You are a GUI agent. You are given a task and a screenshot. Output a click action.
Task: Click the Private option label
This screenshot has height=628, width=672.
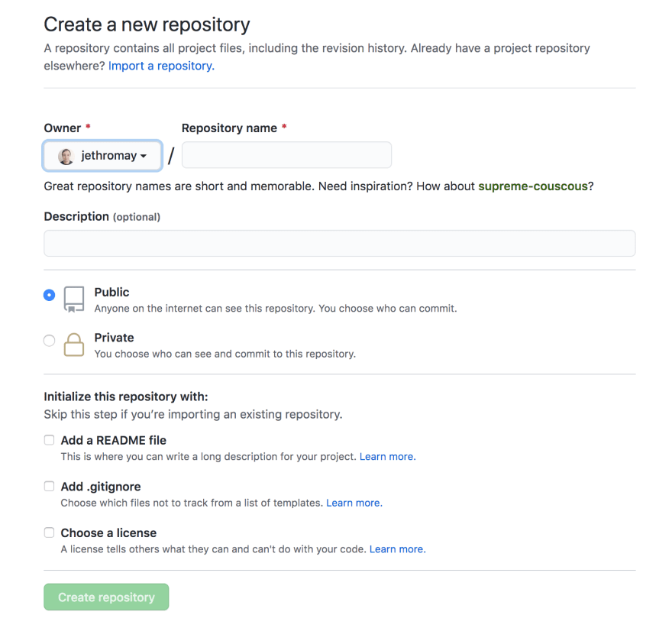click(x=114, y=338)
